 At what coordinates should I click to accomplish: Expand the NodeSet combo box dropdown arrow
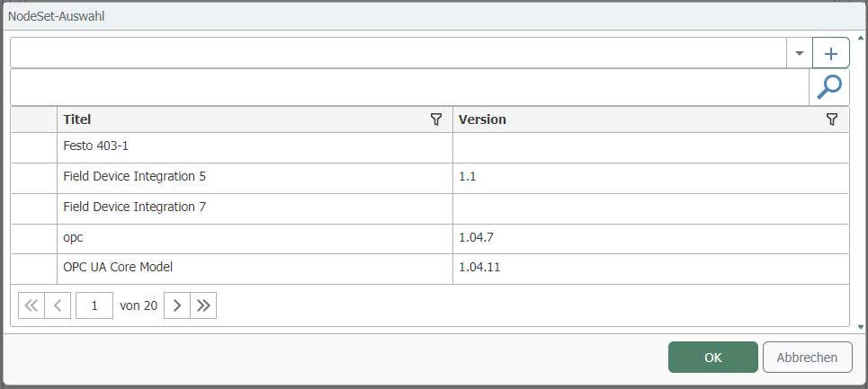(799, 53)
